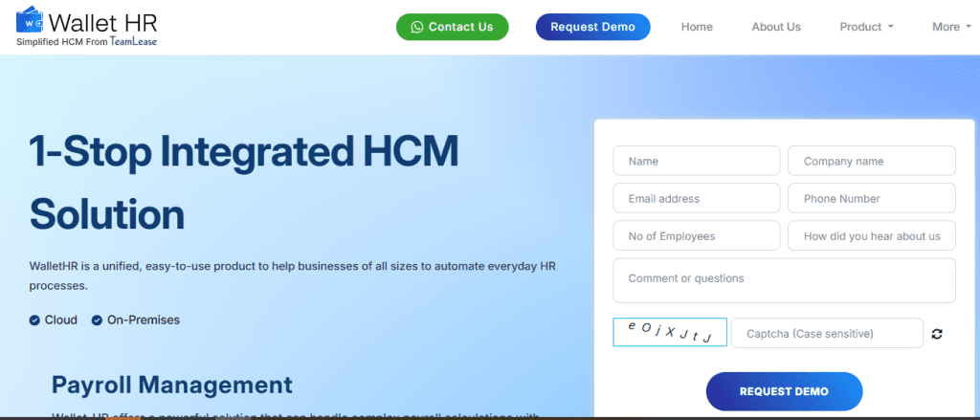Go to the Home page

[697, 27]
